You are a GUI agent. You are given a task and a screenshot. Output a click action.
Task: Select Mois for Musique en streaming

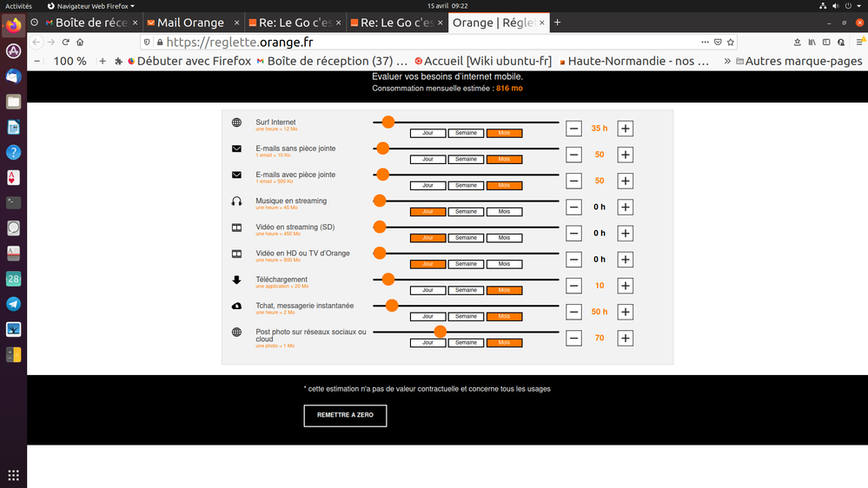504,211
